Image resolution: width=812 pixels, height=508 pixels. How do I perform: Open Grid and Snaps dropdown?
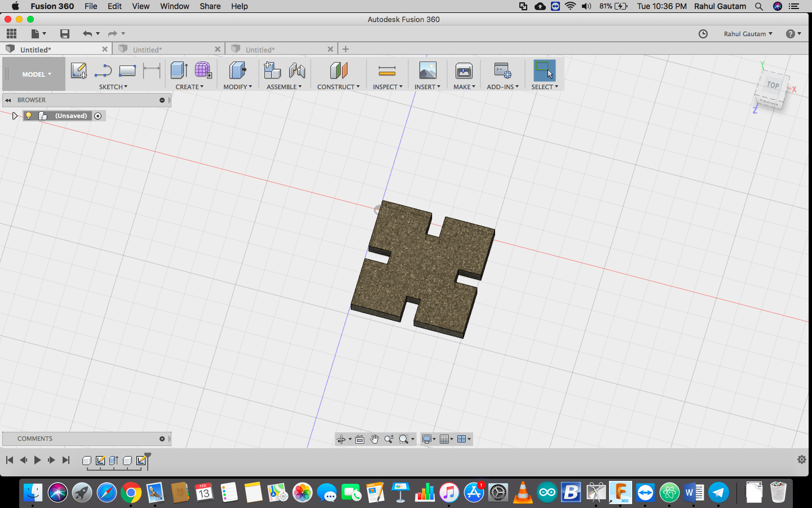click(447, 439)
